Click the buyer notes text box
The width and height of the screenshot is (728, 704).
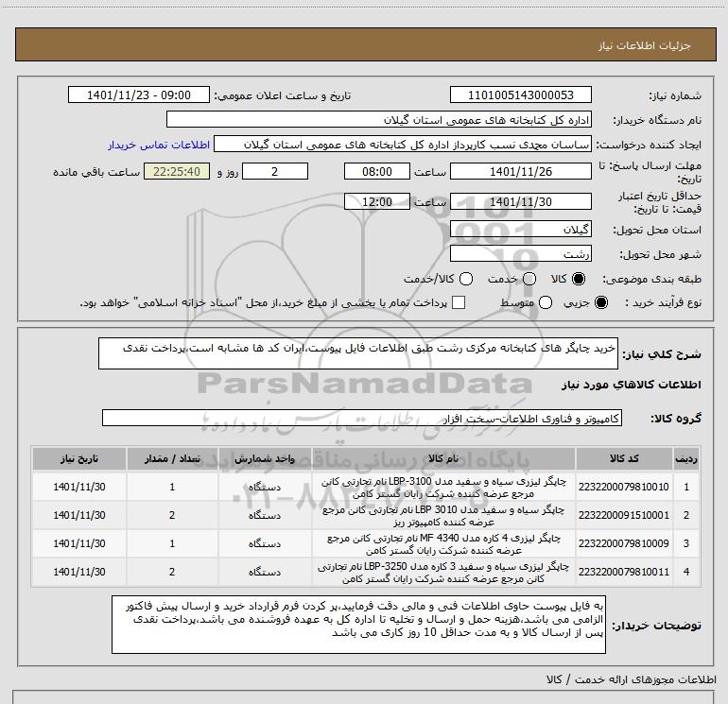pos(358,625)
